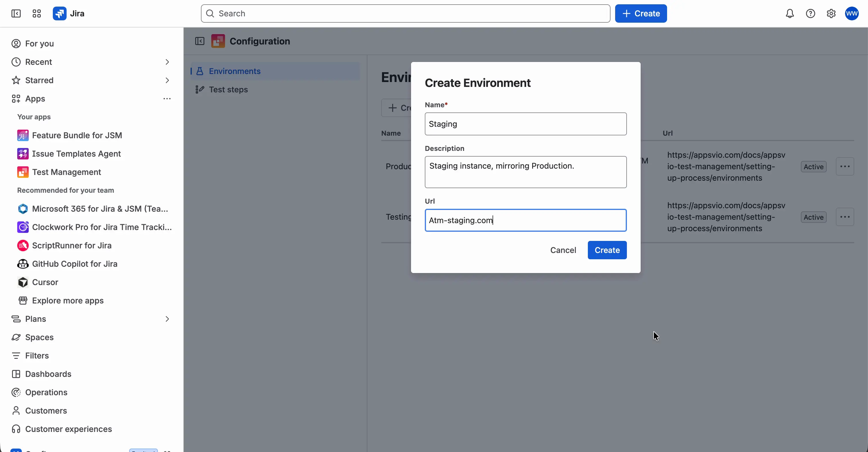This screenshot has width=868, height=452.
Task: Click the top bar Create button
Action: pos(641,13)
